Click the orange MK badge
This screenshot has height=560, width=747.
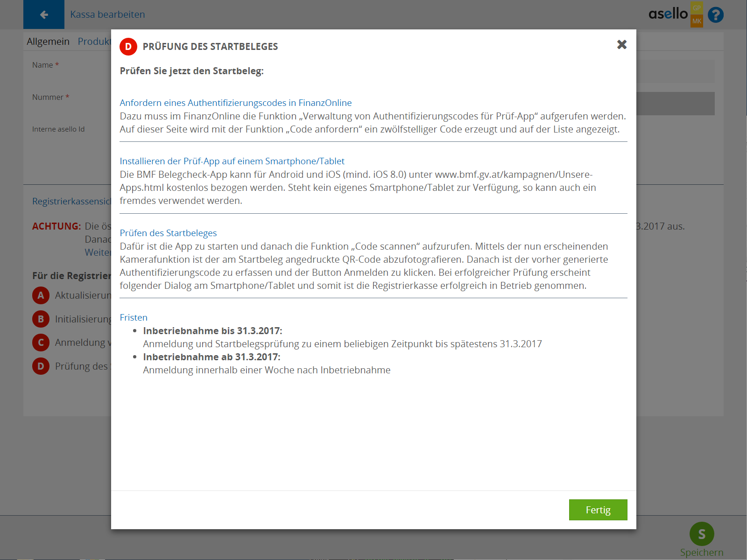pyautogui.click(x=697, y=21)
